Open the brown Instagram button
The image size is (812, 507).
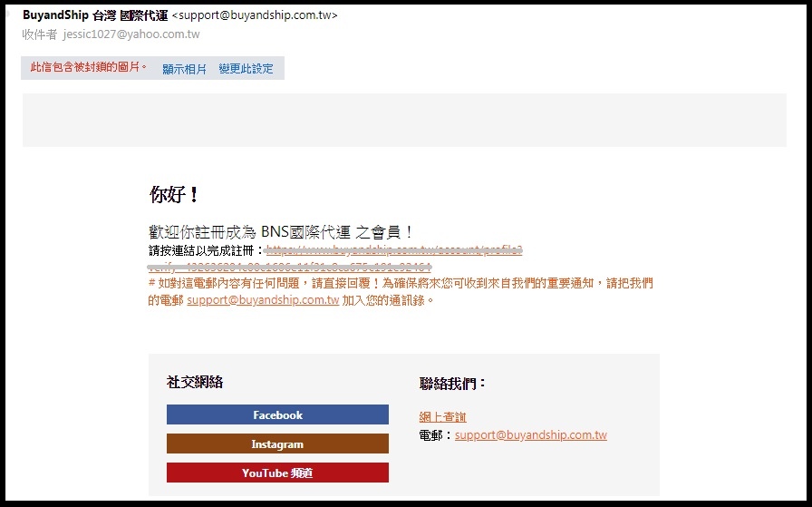(x=277, y=444)
